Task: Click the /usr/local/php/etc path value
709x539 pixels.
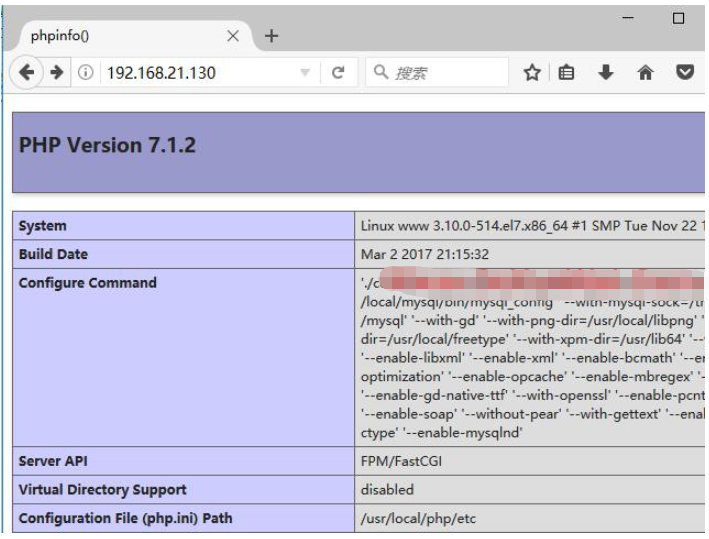Action: 418,519
